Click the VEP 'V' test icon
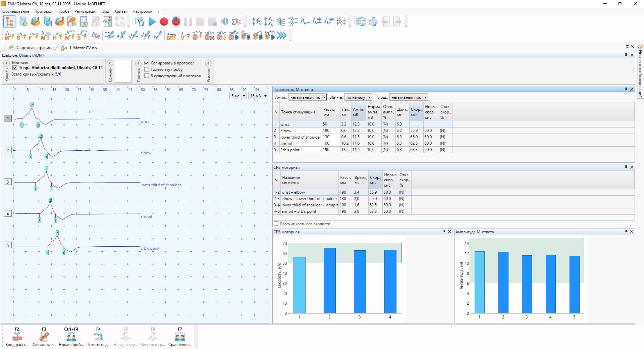Viewport: 644px width, 349px height. (185, 36)
